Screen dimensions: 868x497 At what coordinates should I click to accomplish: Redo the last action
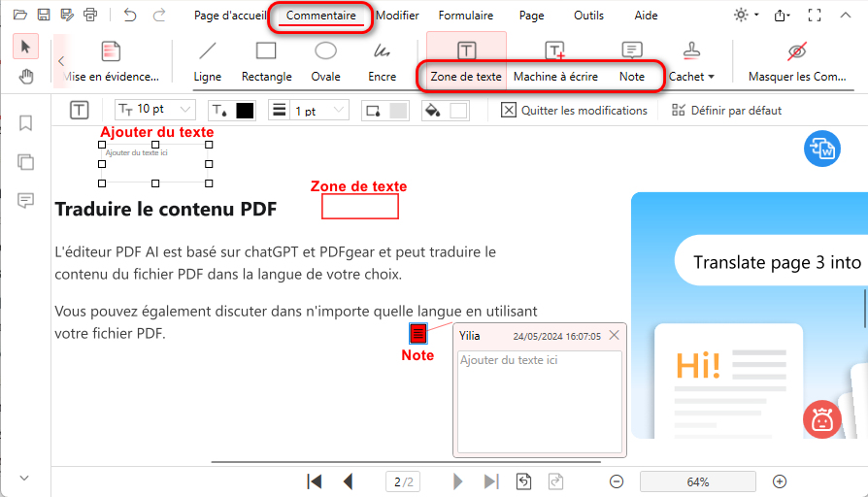pyautogui.click(x=159, y=15)
